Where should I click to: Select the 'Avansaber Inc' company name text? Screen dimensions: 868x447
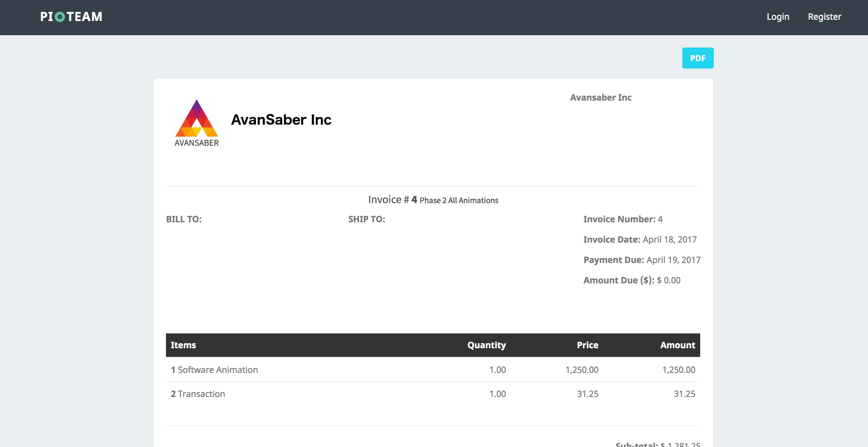601,98
